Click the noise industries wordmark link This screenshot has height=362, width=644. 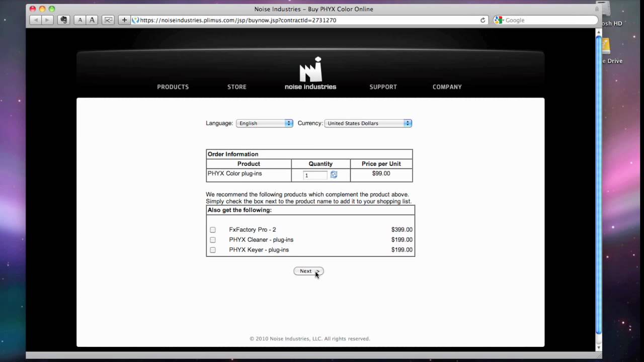pyautogui.click(x=310, y=87)
